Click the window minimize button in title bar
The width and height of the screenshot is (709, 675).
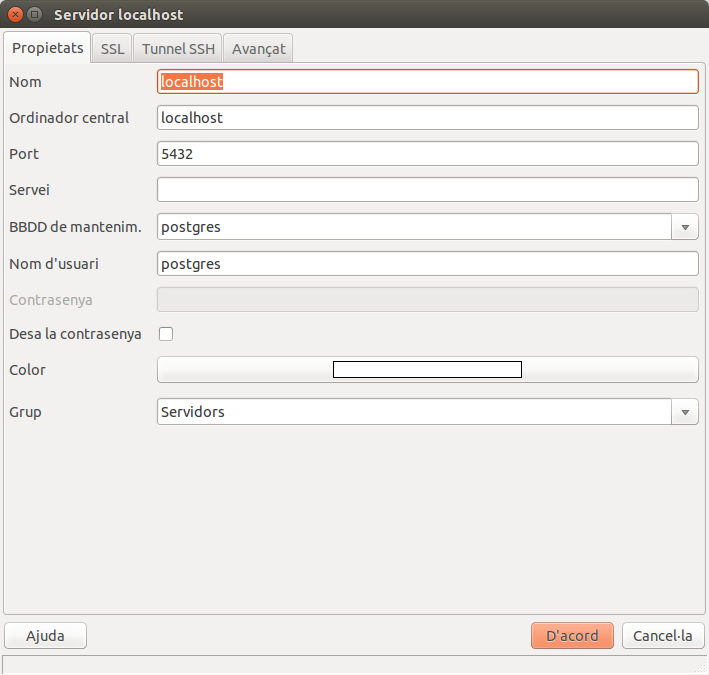pos(35,15)
